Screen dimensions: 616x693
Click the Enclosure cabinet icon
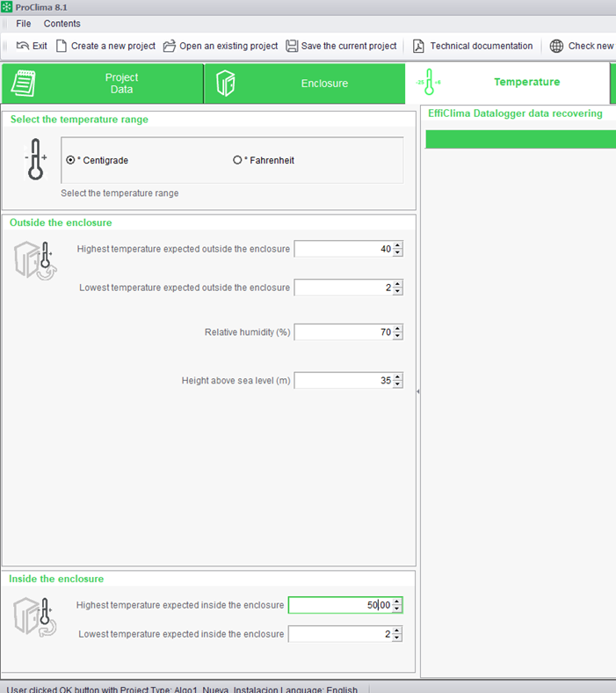pos(226,84)
